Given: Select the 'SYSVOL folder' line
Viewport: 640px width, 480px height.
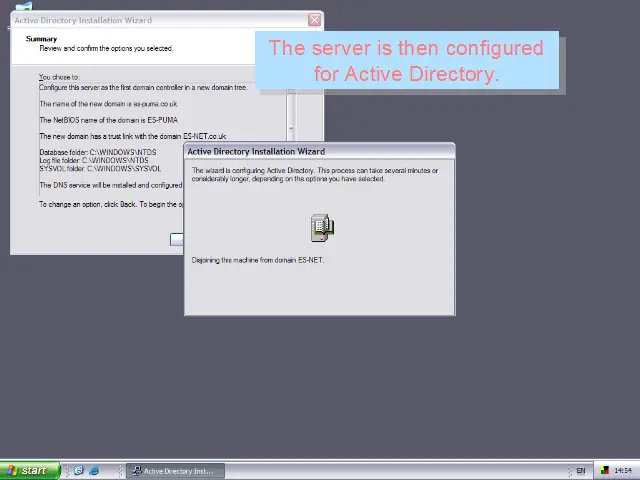Looking at the screenshot, I should (x=100, y=169).
